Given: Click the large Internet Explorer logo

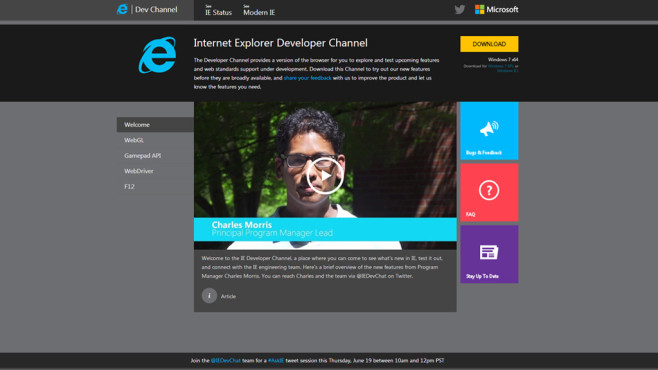Looking at the screenshot, I should coord(157,55).
